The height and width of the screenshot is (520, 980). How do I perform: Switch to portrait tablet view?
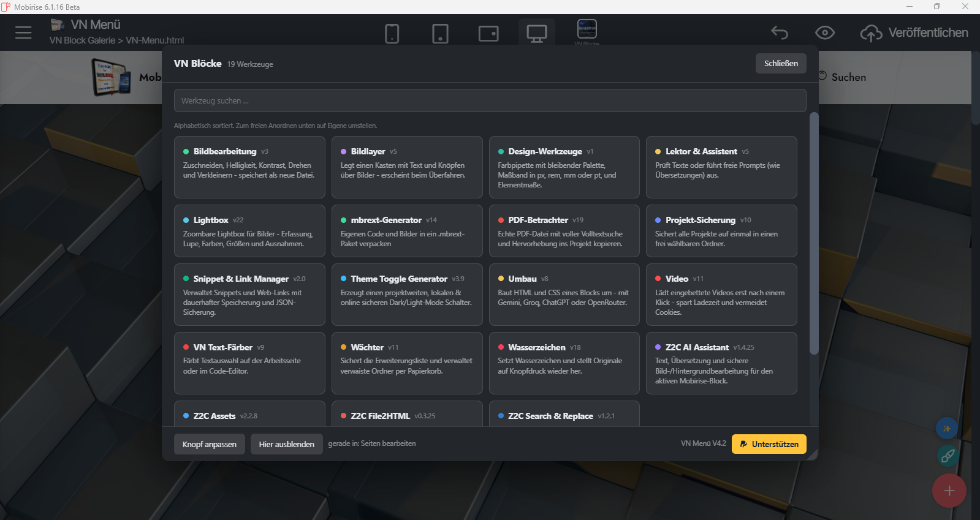click(x=440, y=33)
